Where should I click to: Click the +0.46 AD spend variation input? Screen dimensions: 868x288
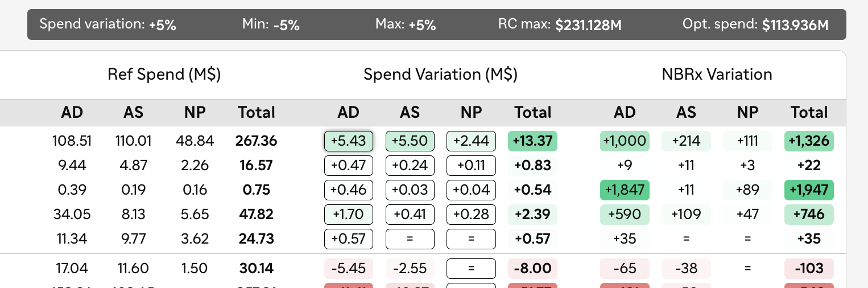[349, 190]
